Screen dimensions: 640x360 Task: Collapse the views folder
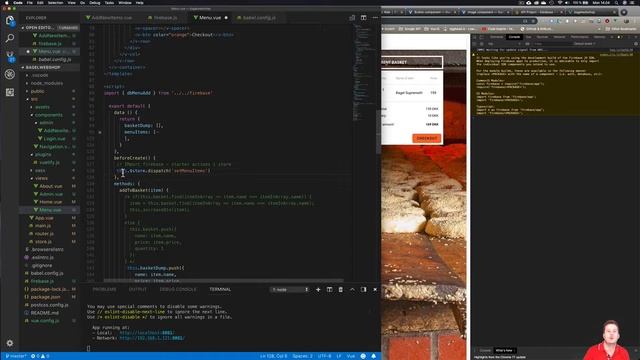pyautogui.click(x=41, y=178)
